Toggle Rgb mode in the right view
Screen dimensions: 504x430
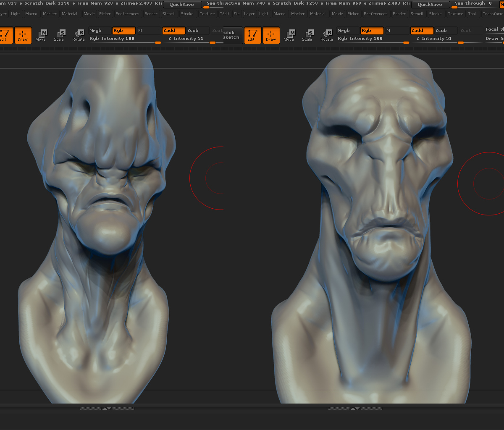pos(372,31)
